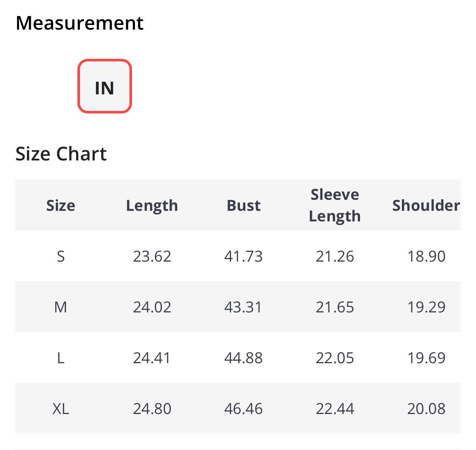Image resolution: width=476 pixels, height=450 pixels.
Task: Click bust value 44.88 in L row
Action: click(x=243, y=358)
